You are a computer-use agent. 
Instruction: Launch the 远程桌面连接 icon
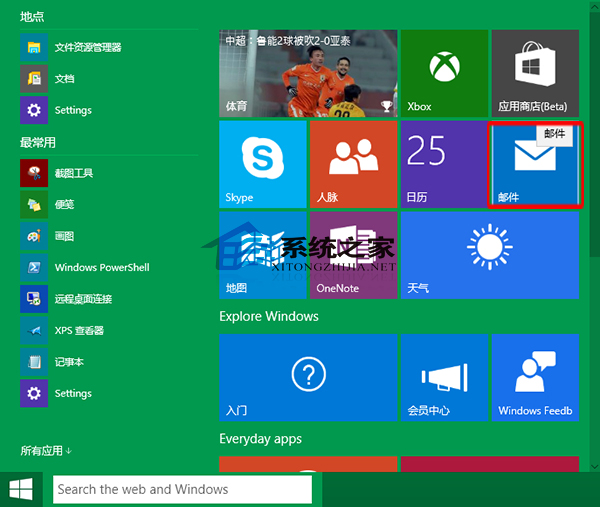34,299
